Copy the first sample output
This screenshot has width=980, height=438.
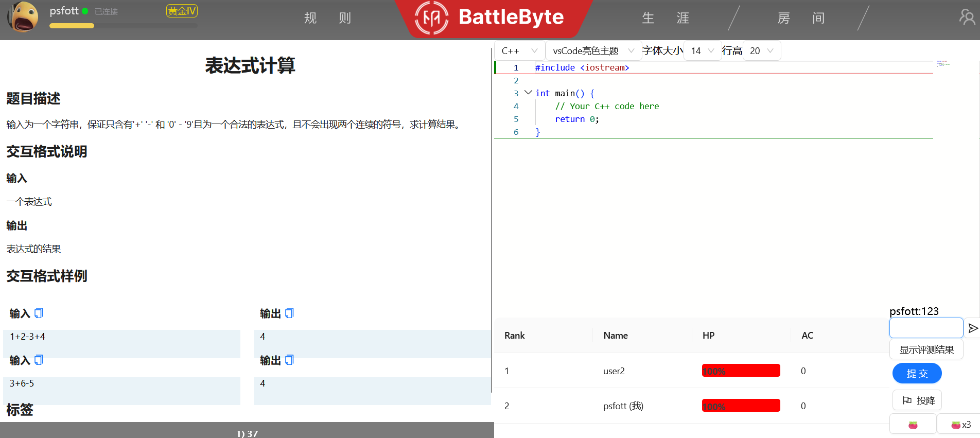pos(289,313)
